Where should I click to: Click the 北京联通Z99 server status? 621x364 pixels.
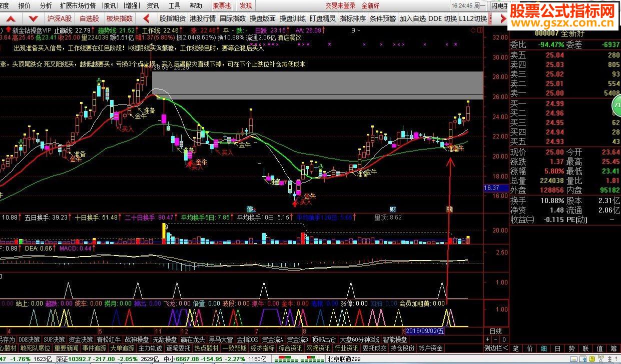344,359
